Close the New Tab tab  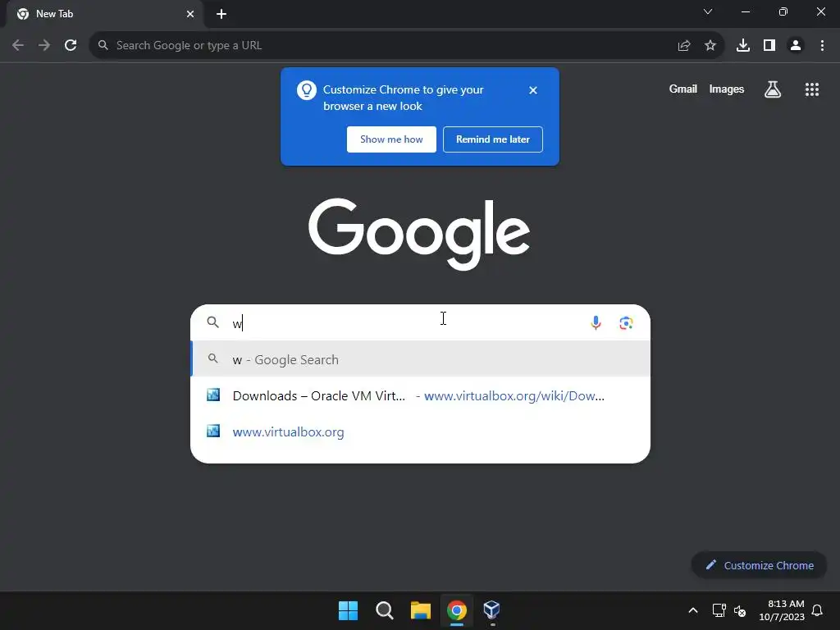(x=190, y=14)
